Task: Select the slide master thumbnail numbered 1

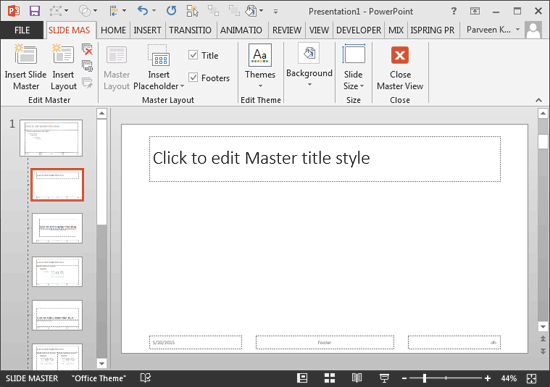Action: [51, 138]
